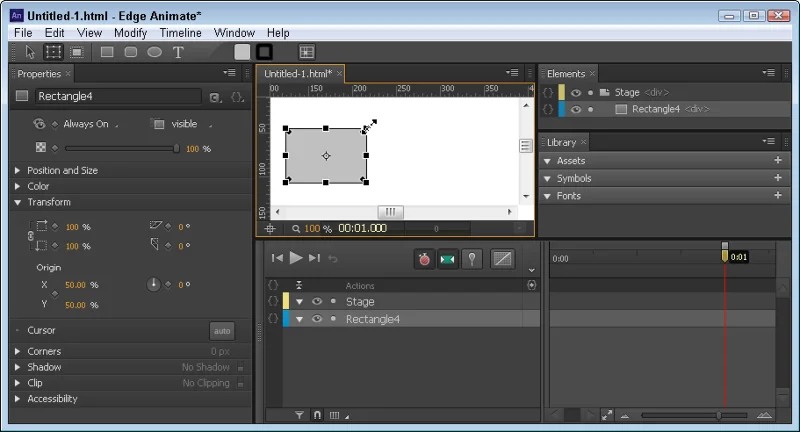Open the background color swatch in toolbar
The image size is (800, 432).
point(242,52)
